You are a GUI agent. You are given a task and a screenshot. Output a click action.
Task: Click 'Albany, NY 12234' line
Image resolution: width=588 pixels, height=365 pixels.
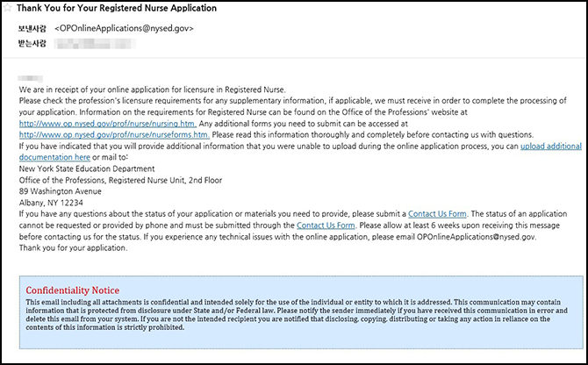51,203
